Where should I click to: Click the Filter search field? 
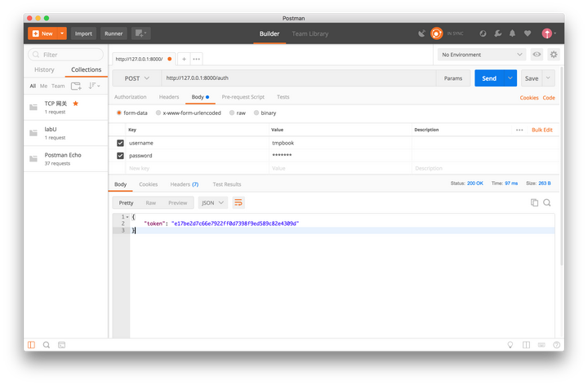[x=65, y=55]
